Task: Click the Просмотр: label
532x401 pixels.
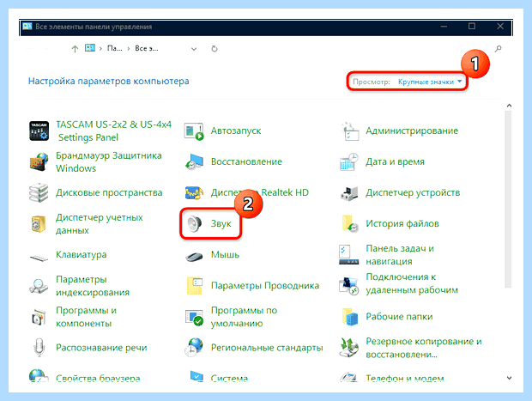Action: 372,82
